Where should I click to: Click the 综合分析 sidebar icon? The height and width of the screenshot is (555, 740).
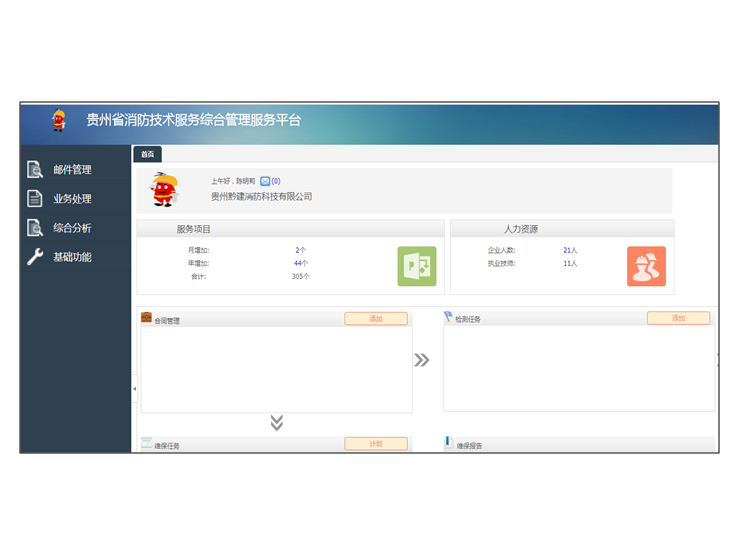coord(34,228)
